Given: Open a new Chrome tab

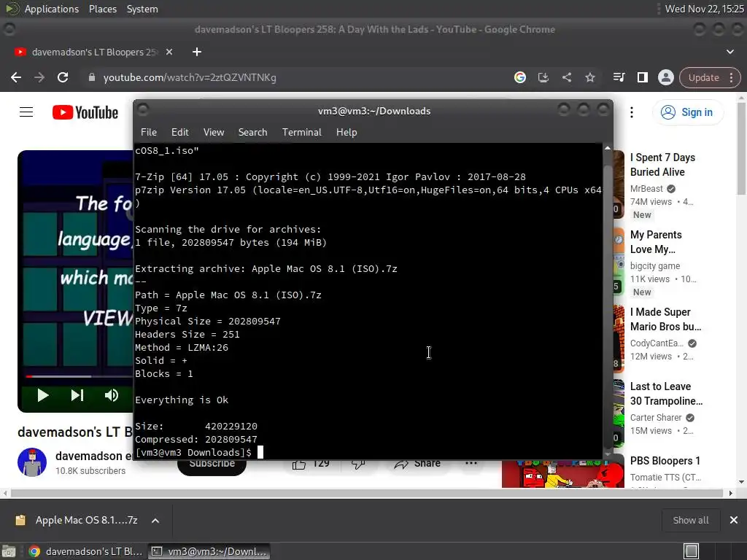Looking at the screenshot, I should [x=197, y=52].
